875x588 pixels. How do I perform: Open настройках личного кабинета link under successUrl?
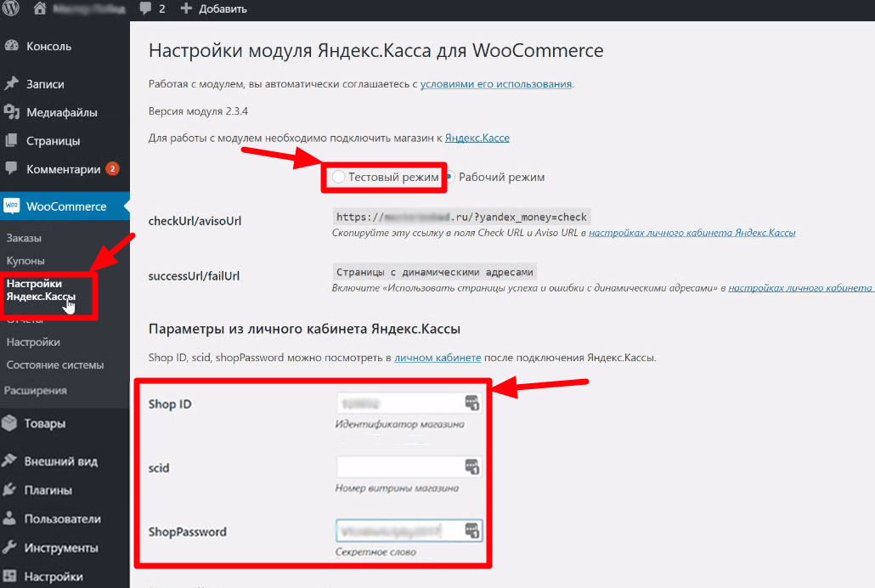pyautogui.click(x=800, y=287)
